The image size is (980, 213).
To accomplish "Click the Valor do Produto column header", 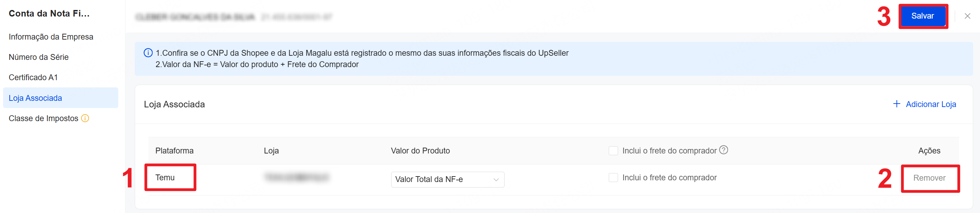I will tap(420, 151).
